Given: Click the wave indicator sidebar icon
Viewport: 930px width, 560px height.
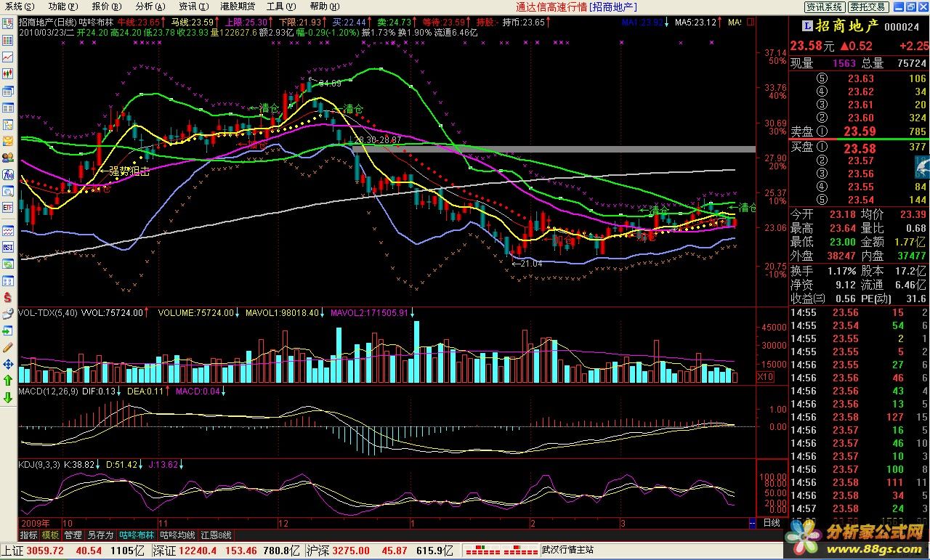Looking at the screenshot, I should [7, 230].
